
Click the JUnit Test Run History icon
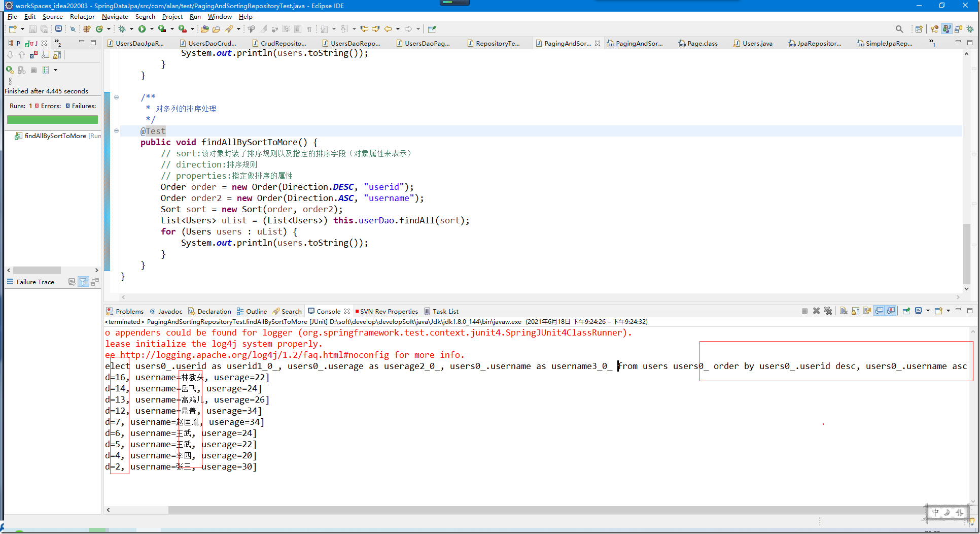[x=46, y=70]
